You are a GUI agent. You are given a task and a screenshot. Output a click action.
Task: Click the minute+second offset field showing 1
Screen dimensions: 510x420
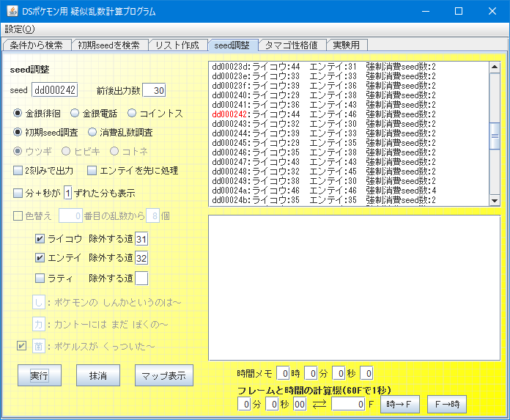[x=67, y=194]
